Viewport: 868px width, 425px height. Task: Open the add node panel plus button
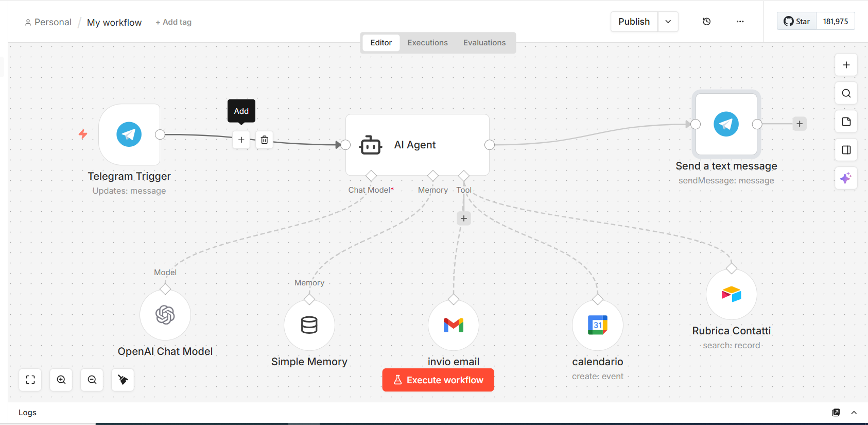tap(846, 65)
